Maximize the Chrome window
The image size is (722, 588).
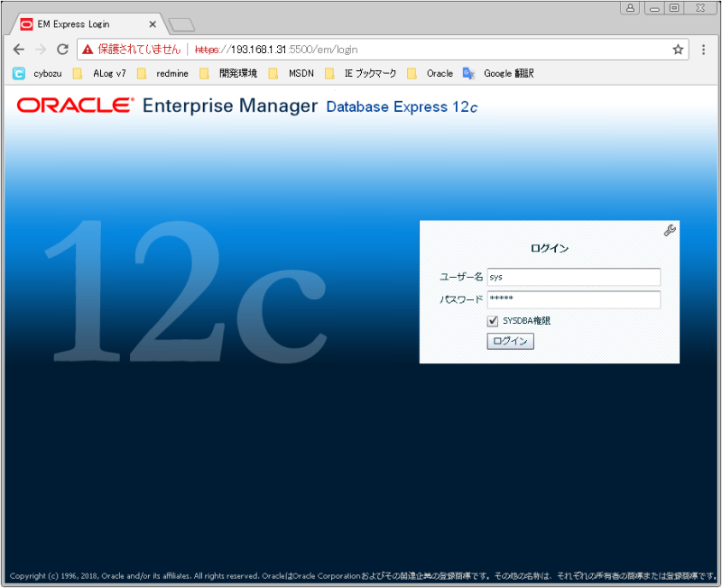tap(674, 8)
